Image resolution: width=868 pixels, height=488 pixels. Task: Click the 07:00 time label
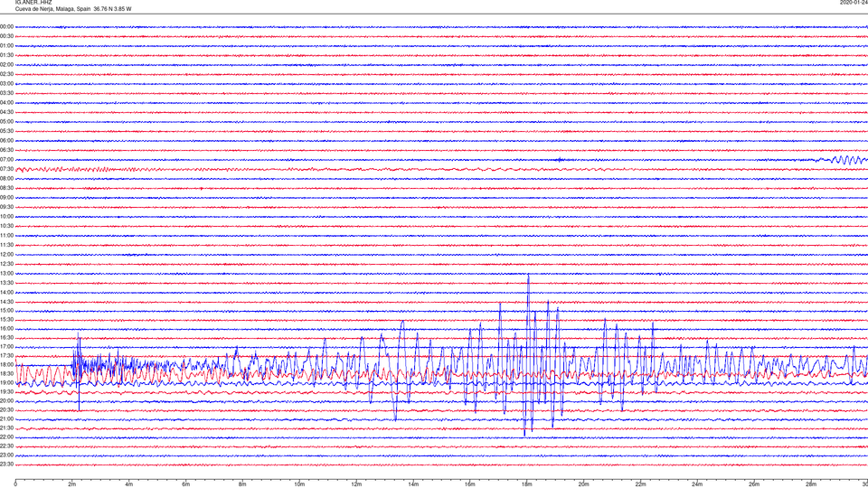pos(6,160)
